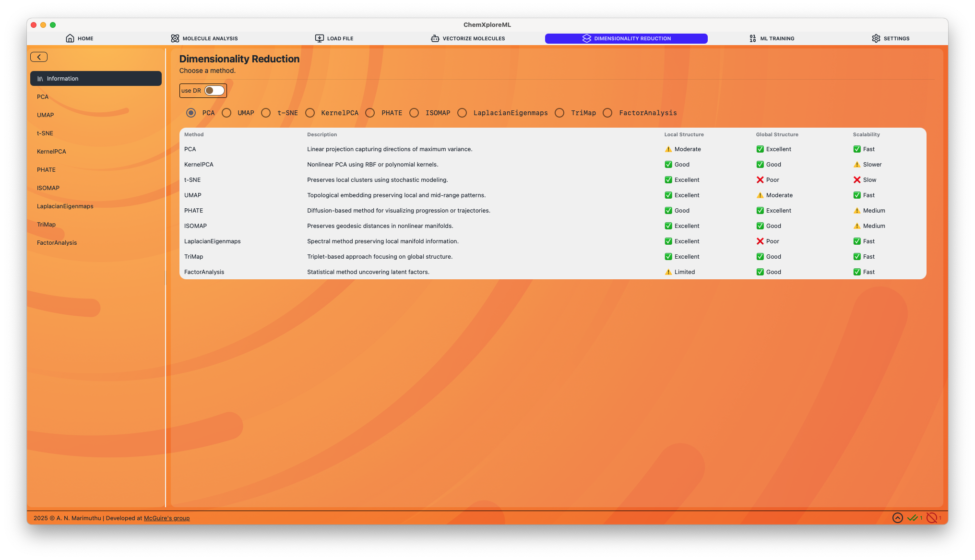Click red cross icon next to t-SNE Slow
Viewport: 975px width, 560px height.
857,180
